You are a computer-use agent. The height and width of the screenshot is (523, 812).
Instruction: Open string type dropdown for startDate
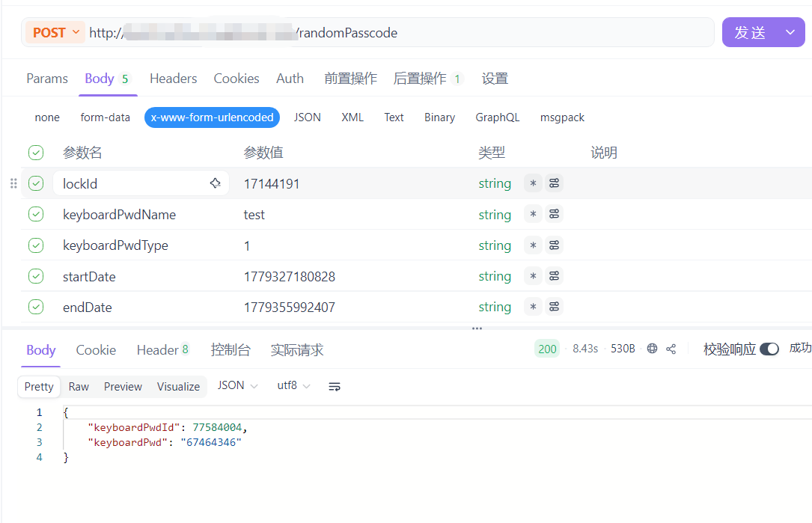click(x=495, y=276)
